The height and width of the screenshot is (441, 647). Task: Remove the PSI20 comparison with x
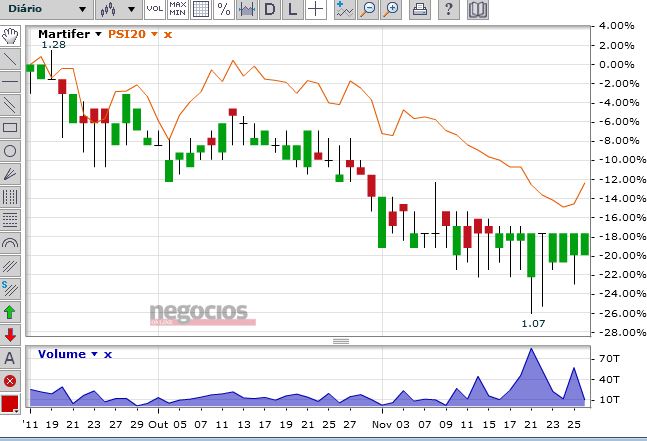(x=168, y=35)
